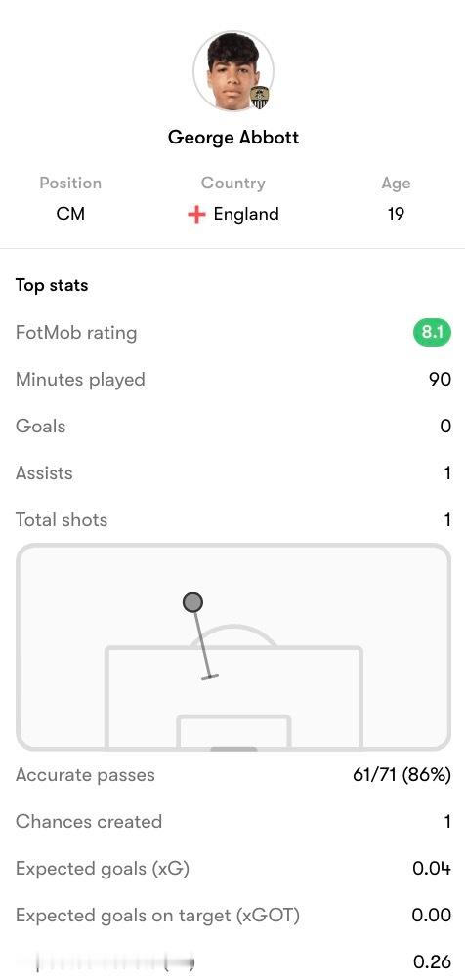Click the Chances created stat row

click(x=232, y=821)
